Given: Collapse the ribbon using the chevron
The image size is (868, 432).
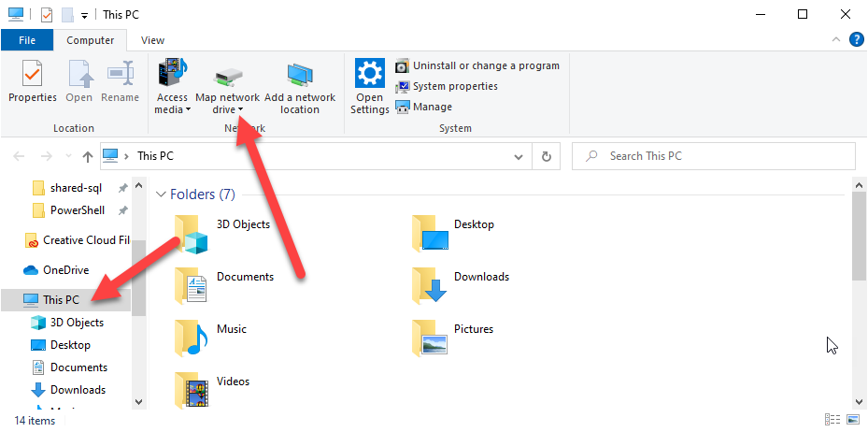Looking at the screenshot, I should [836, 40].
